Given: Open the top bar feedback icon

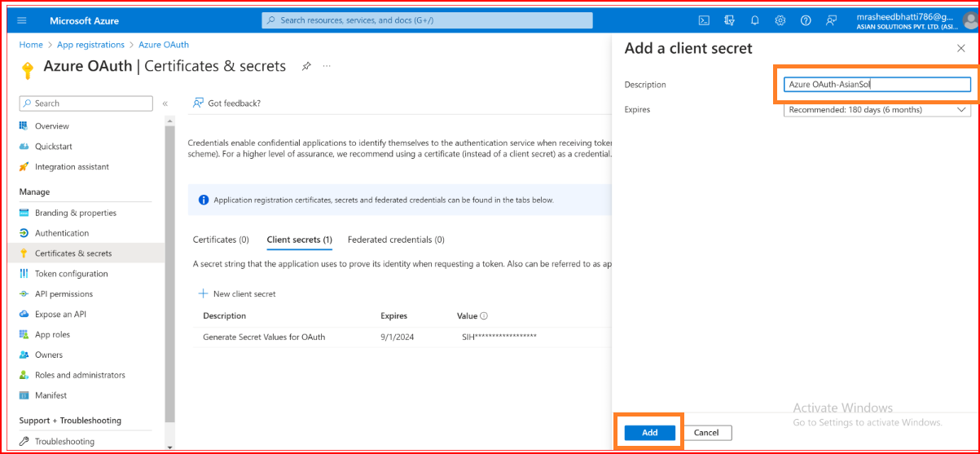Looking at the screenshot, I should [831, 20].
